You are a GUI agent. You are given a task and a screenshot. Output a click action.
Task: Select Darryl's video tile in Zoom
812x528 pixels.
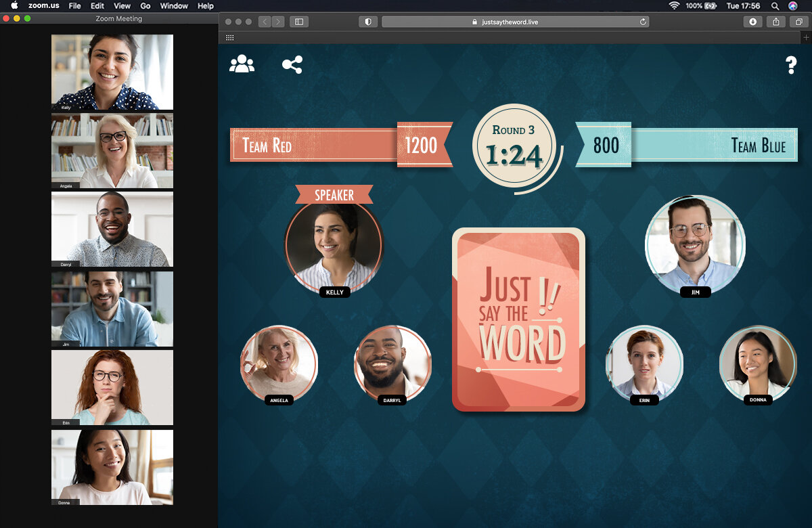pyautogui.click(x=112, y=229)
